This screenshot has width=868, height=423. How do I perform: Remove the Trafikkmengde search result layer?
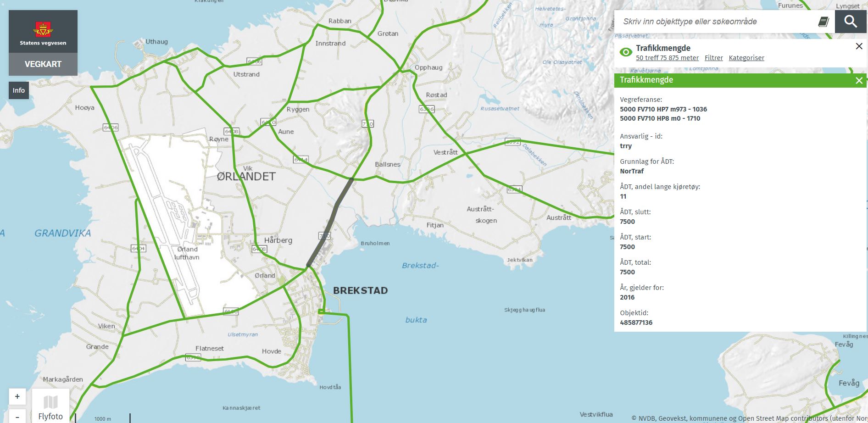pyautogui.click(x=859, y=46)
